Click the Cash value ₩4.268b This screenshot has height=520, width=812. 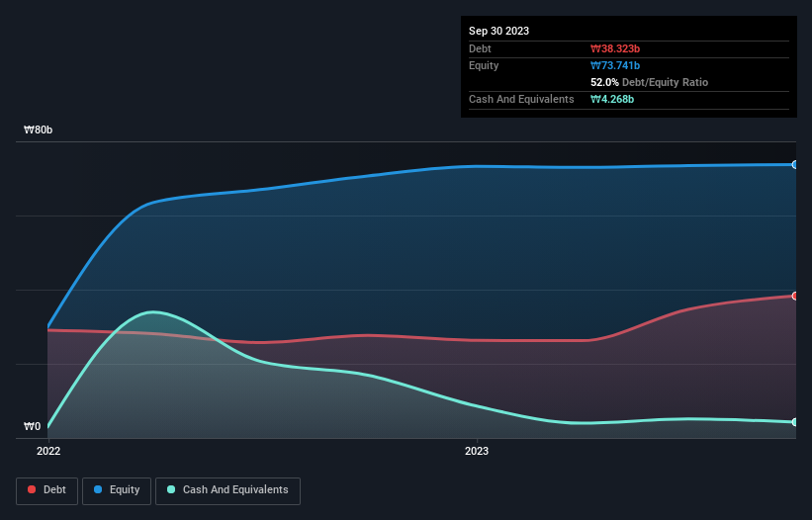[612, 99]
